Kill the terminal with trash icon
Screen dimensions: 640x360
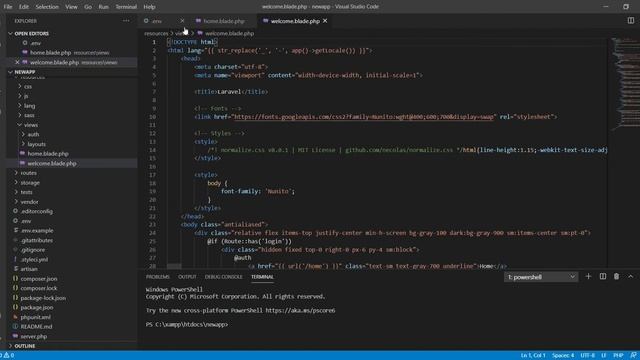616,277
